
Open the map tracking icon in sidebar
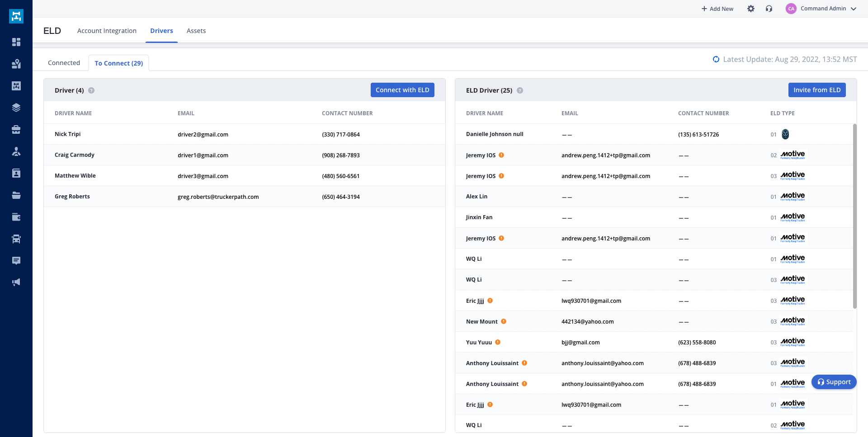point(16,64)
